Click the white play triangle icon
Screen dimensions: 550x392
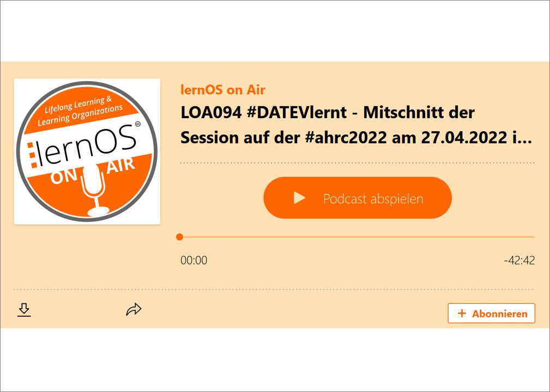(299, 198)
